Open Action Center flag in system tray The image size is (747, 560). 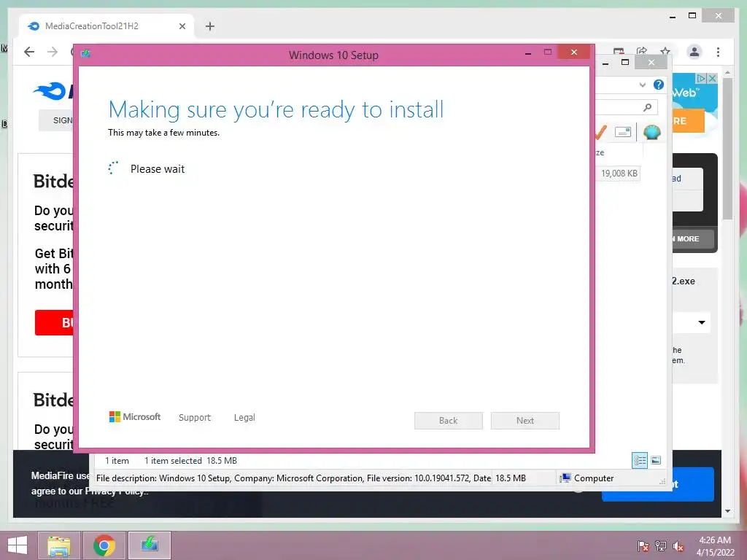tap(643, 546)
